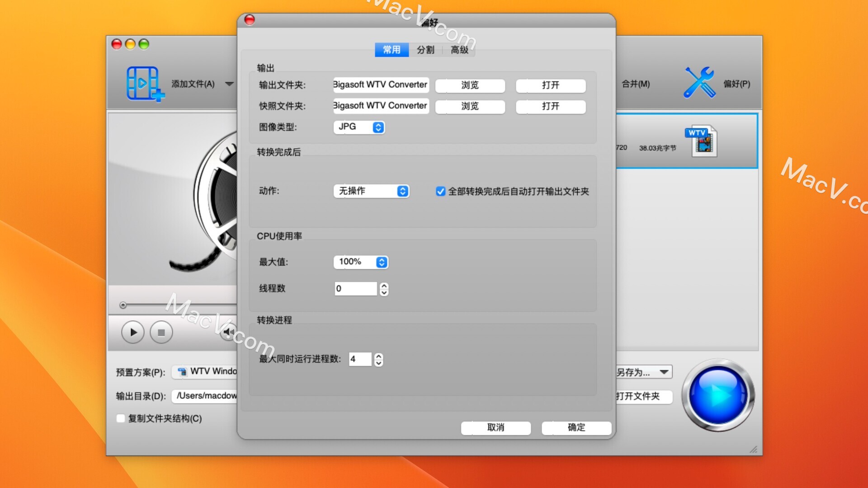This screenshot has height=488, width=868.
Task: Start conversion with big blue round button
Action: click(717, 395)
